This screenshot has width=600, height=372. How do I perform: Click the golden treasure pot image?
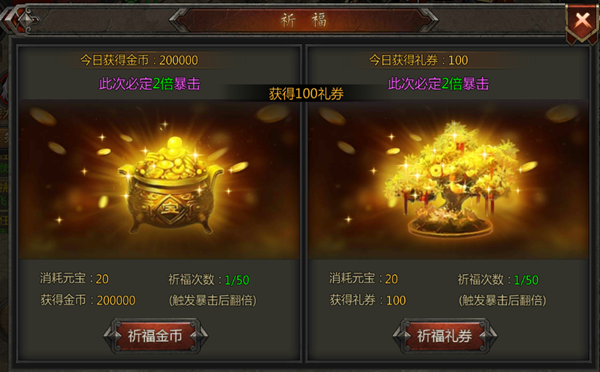click(x=171, y=186)
